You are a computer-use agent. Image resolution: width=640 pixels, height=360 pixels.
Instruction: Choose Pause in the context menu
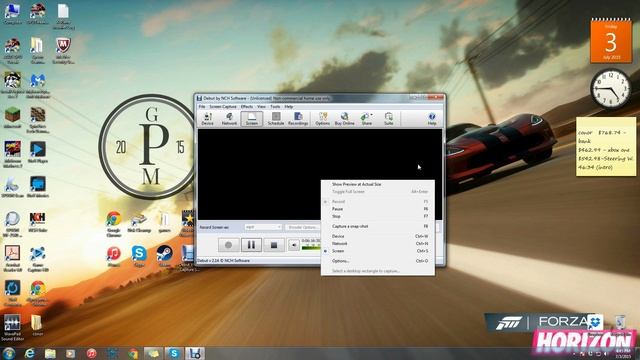[x=378, y=209]
